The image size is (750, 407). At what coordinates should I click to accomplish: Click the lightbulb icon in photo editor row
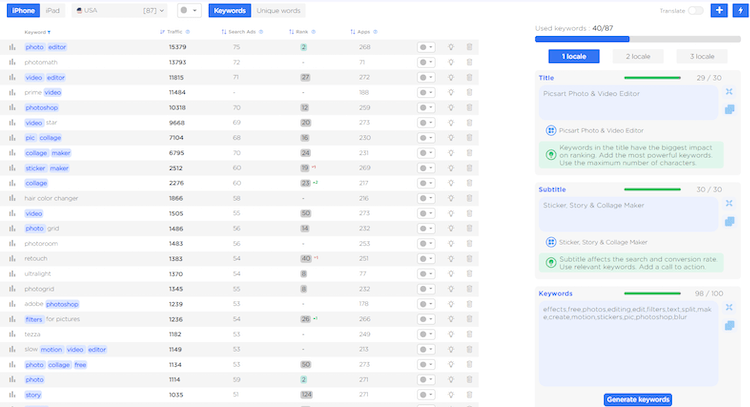451,47
